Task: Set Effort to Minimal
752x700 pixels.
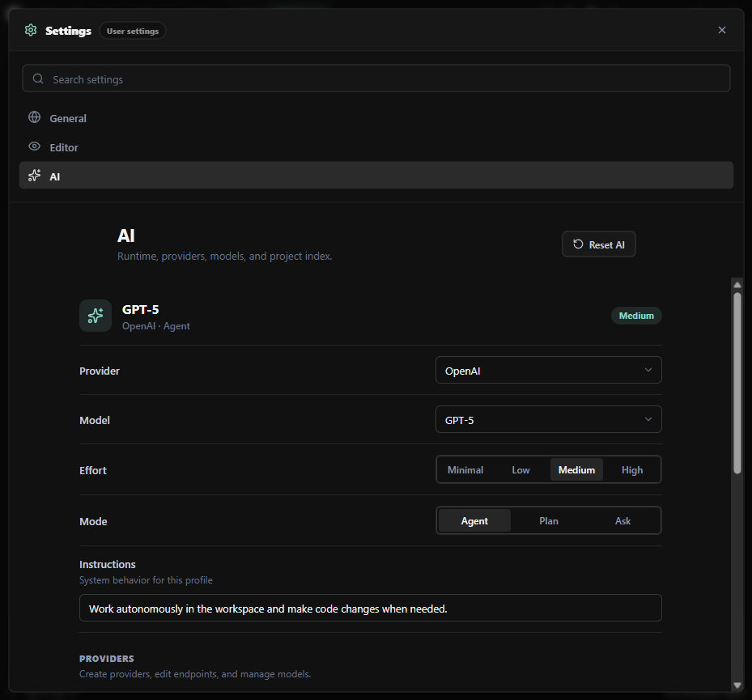Action: (x=465, y=470)
